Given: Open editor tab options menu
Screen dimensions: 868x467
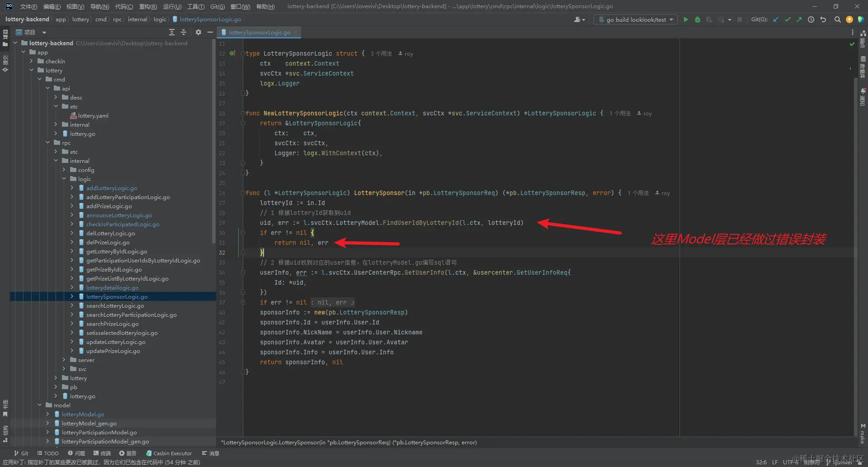Looking at the screenshot, I should 853,32.
